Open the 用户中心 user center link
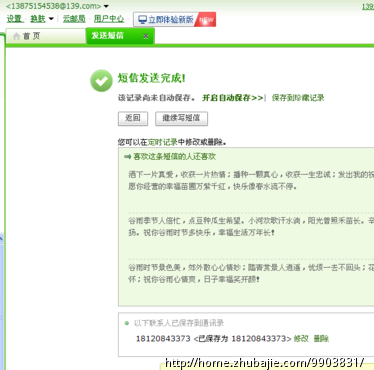 (109, 19)
